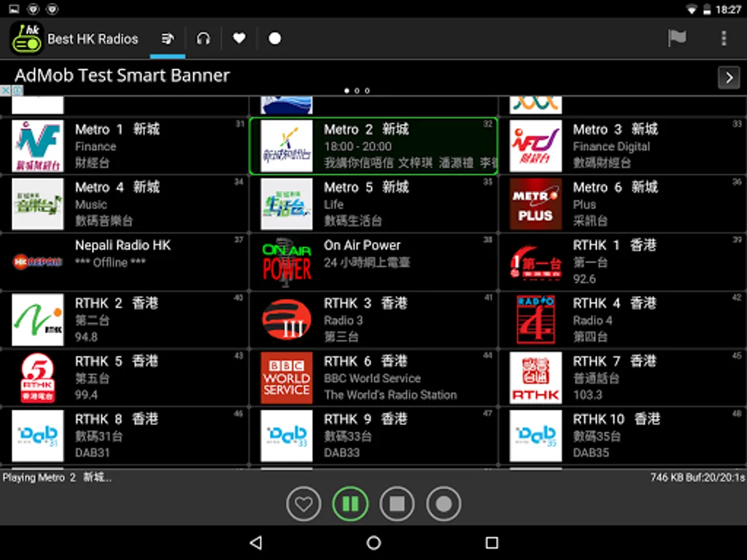Open the three-dot overflow menu
The image size is (747, 560).
coord(723,39)
